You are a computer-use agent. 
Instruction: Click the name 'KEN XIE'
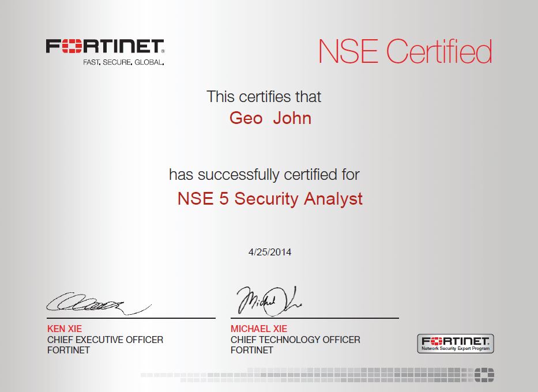[x=65, y=329]
